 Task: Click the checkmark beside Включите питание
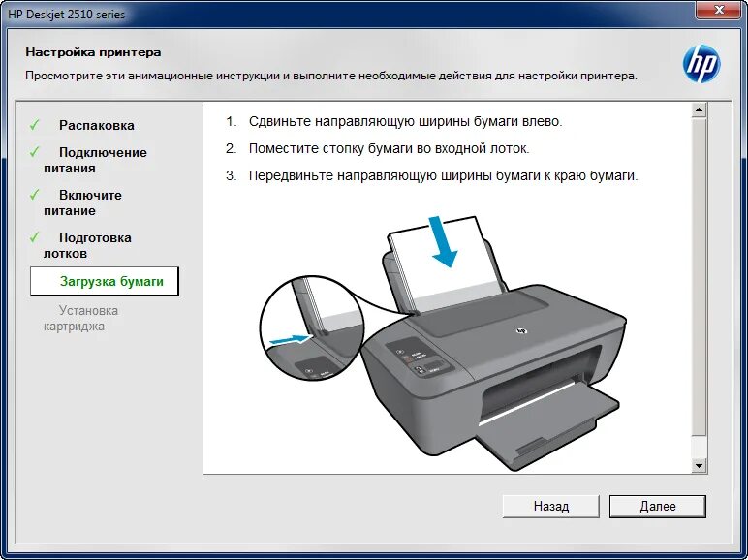[34, 195]
